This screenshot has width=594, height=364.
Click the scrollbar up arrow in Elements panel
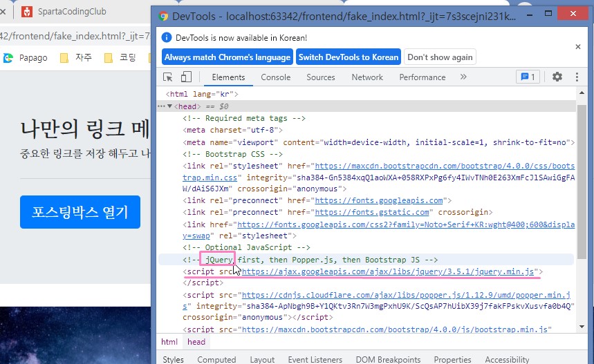582,93
